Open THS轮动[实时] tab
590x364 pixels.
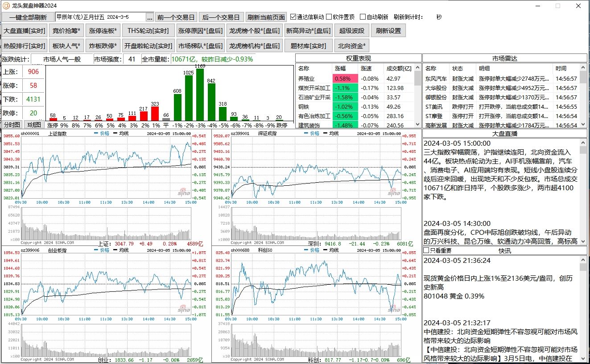pyautogui.click(x=148, y=31)
